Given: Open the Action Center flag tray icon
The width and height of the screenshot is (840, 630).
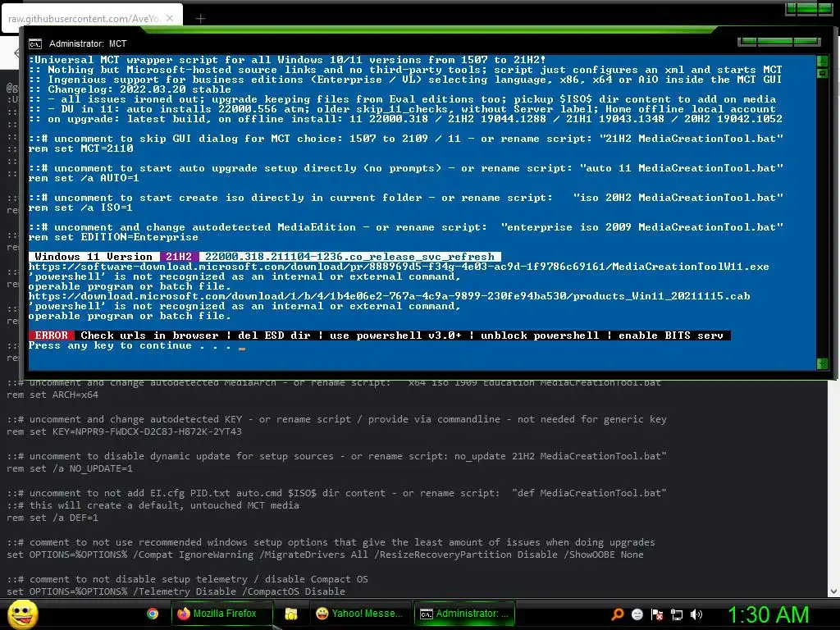Looking at the screenshot, I should pyautogui.click(x=657, y=614).
